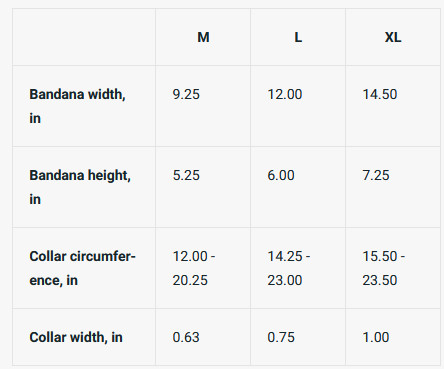444x369 pixels.
Task: Click the XL size column header
Action: [x=393, y=37]
